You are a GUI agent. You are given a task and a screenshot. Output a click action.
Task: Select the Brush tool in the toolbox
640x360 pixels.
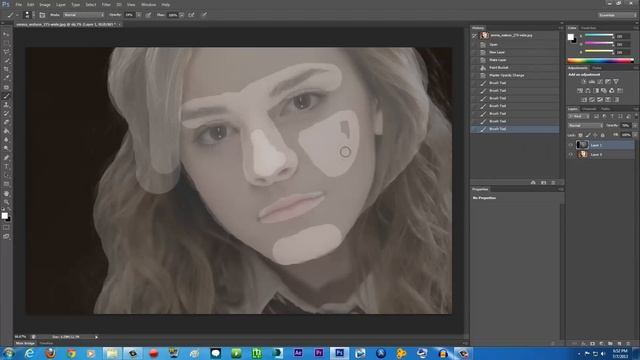(6, 96)
